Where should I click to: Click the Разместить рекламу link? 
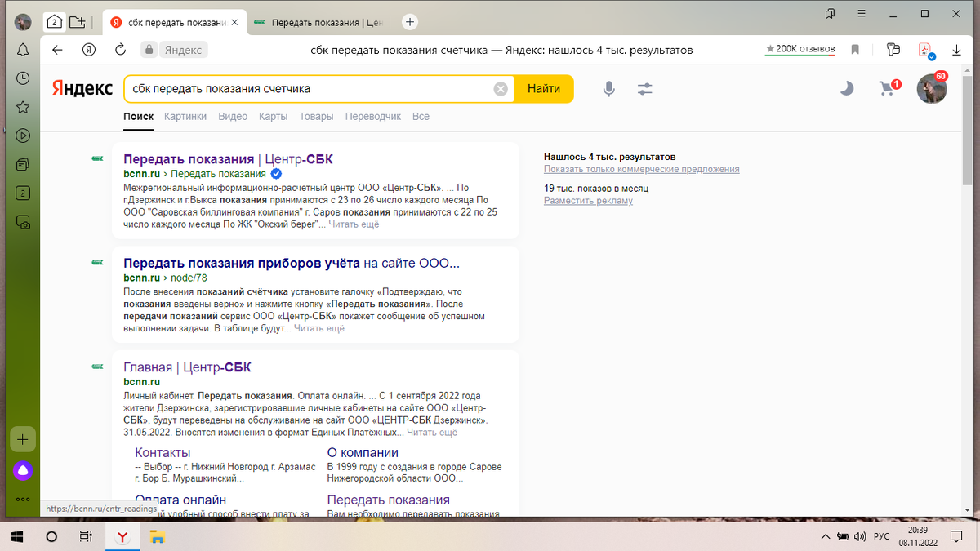pyautogui.click(x=588, y=201)
